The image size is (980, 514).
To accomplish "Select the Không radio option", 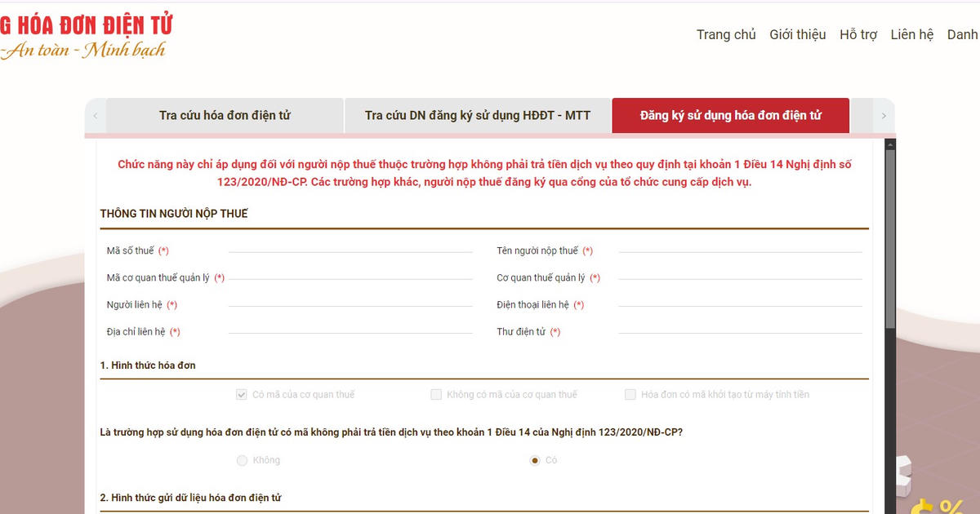I will click(x=242, y=460).
